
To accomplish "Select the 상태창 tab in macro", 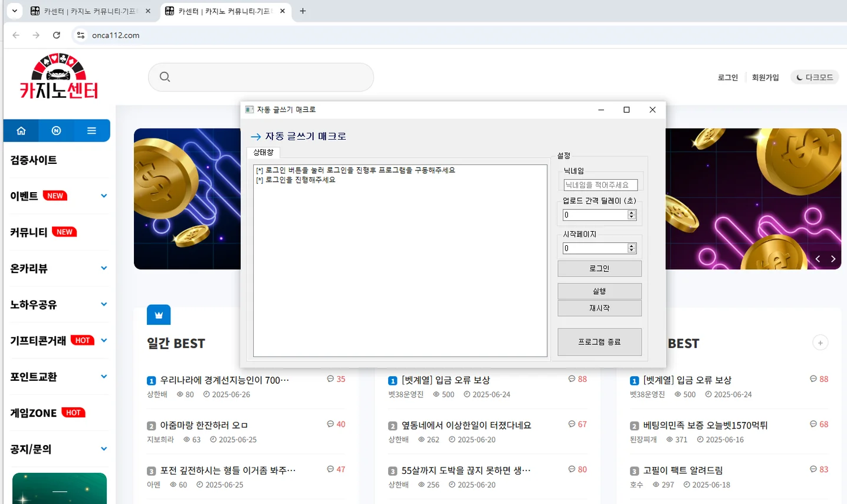I will click(x=264, y=152).
